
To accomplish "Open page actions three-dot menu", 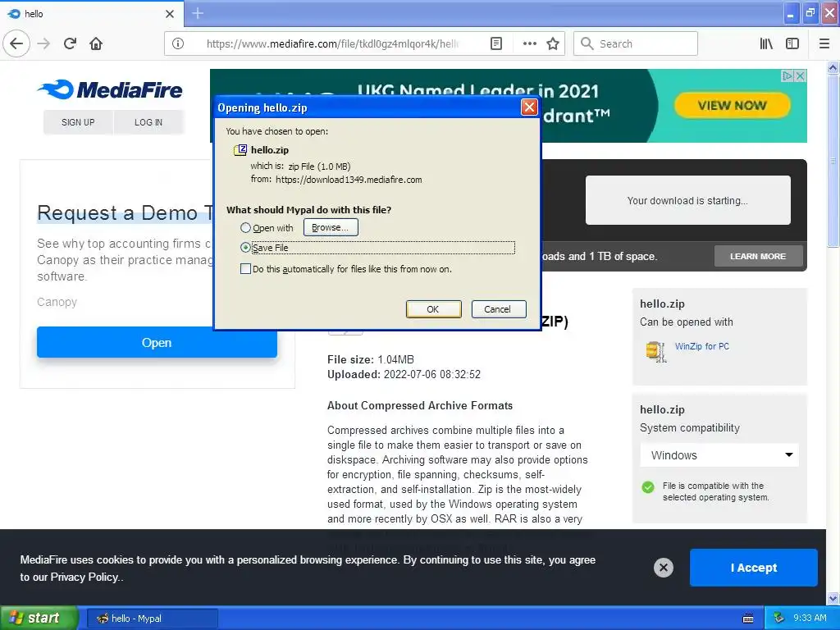I will click(529, 43).
